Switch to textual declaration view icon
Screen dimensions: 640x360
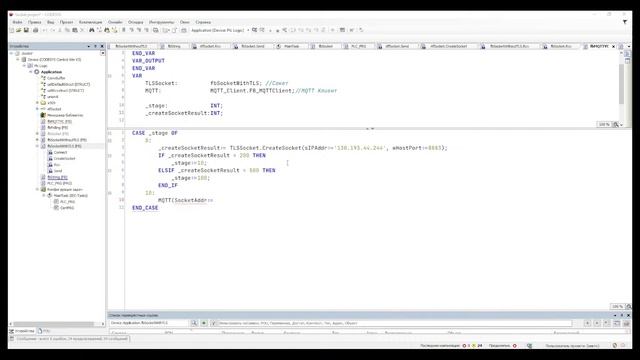click(627, 53)
